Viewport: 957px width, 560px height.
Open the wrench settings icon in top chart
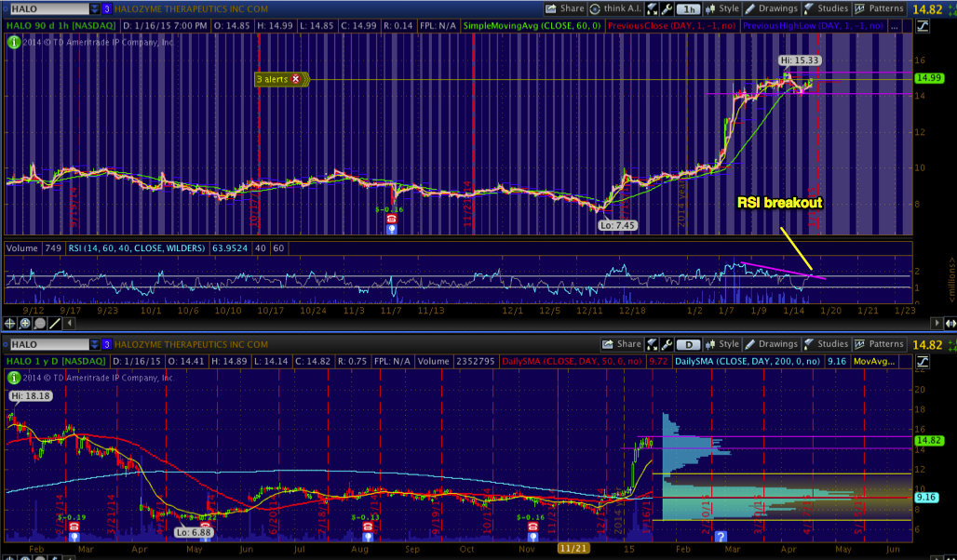669,8
